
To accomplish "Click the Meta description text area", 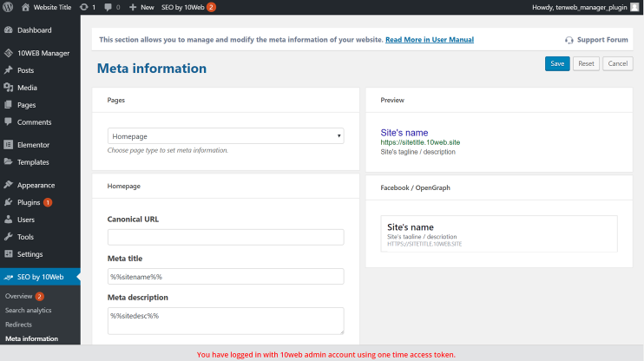I will 226,321.
